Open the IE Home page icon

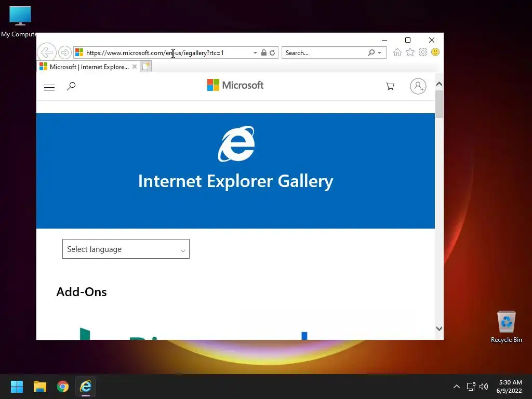tap(397, 52)
